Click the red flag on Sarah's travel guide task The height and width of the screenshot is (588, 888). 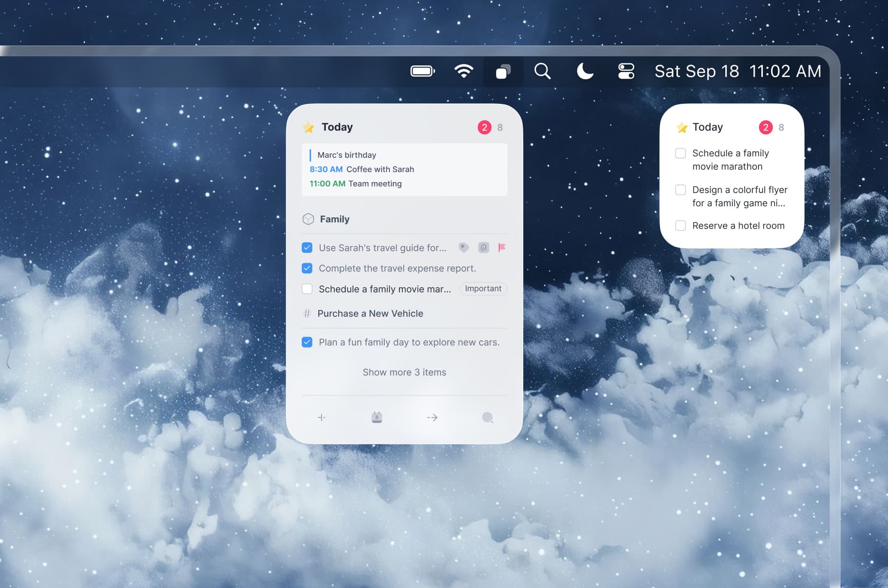pyautogui.click(x=502, y=248)
